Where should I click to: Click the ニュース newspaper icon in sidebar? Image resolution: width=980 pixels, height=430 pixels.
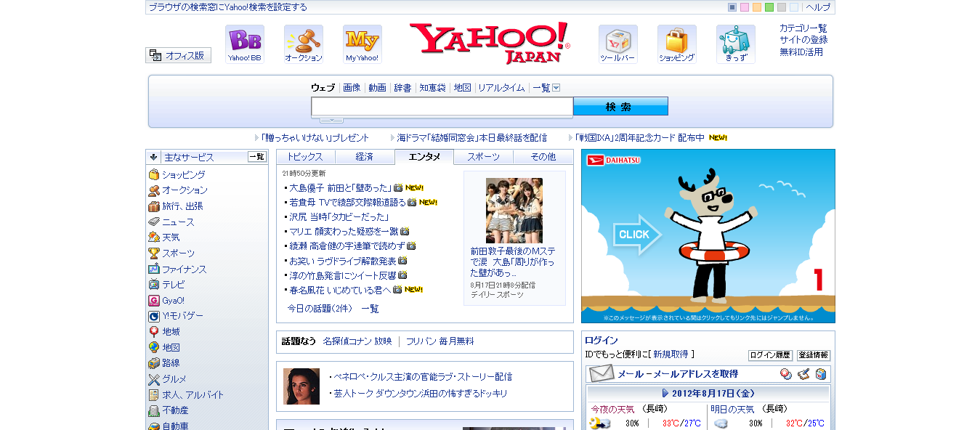(154, 222)
